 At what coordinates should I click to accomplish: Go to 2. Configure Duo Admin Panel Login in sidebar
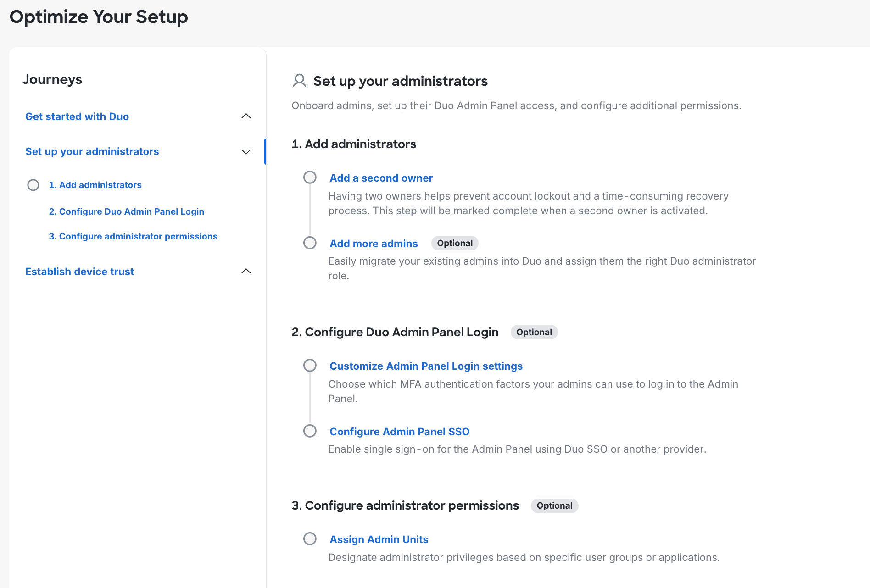pyautogui.click(x=126, y=211)
